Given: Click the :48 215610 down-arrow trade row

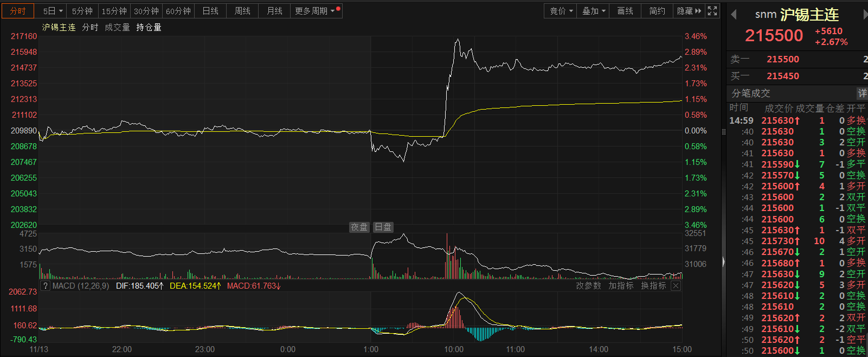Looking at the screenshot, I should click(x=797, y=296).
